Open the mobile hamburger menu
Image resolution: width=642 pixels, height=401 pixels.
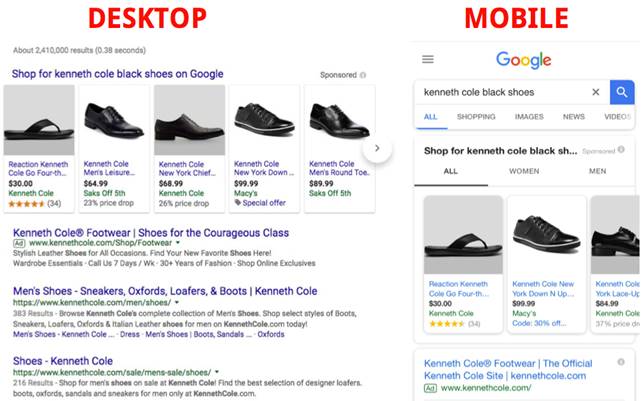pos(428,60)
